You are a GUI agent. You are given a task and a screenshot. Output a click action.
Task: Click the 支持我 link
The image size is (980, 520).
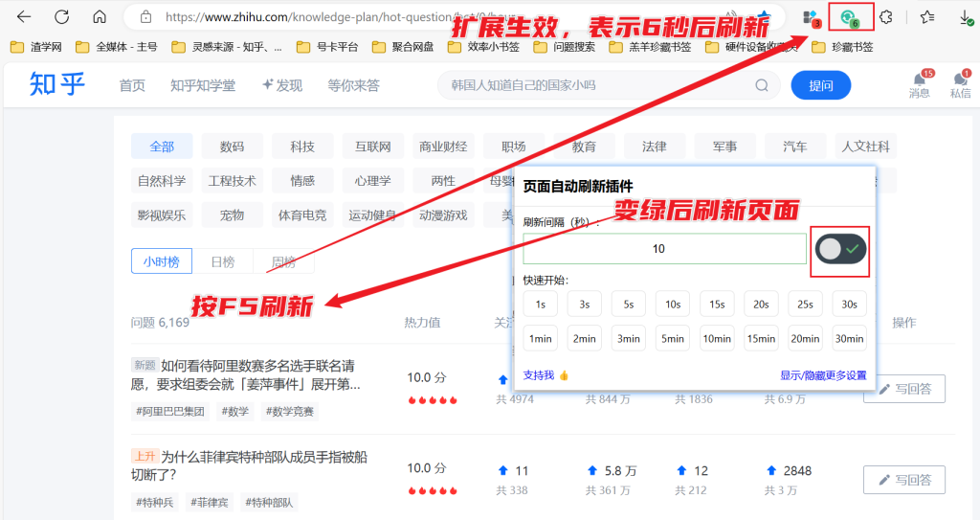(546, 374)
